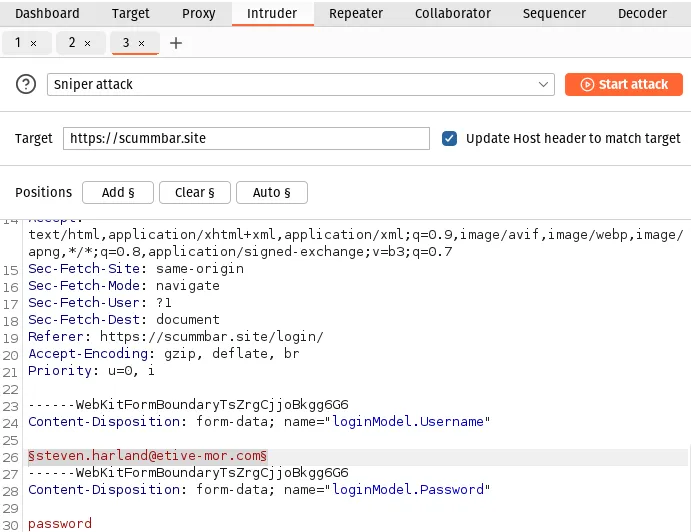The height and width of the screenshot is (532, 691).
Task: Click the loginModel.Username Content-Disposition line
Action: [x=259, y=421]
